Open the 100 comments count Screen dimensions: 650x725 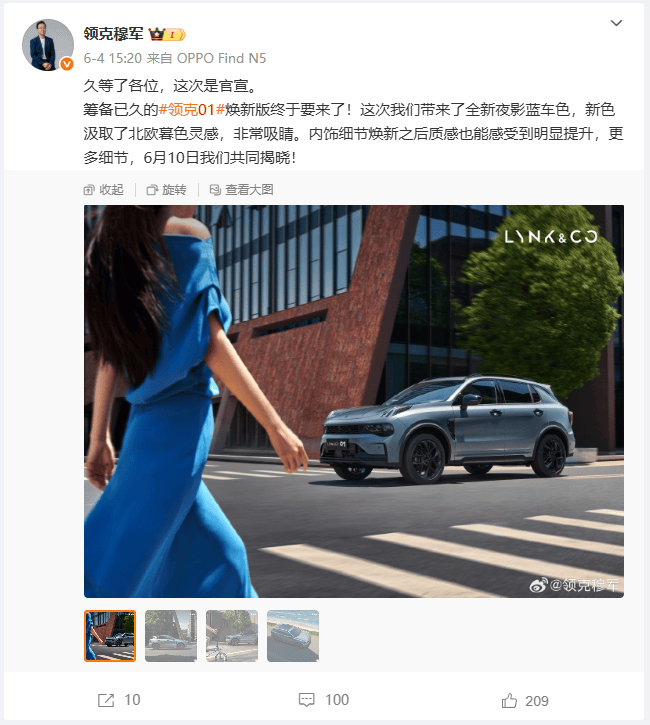(337, 700)
